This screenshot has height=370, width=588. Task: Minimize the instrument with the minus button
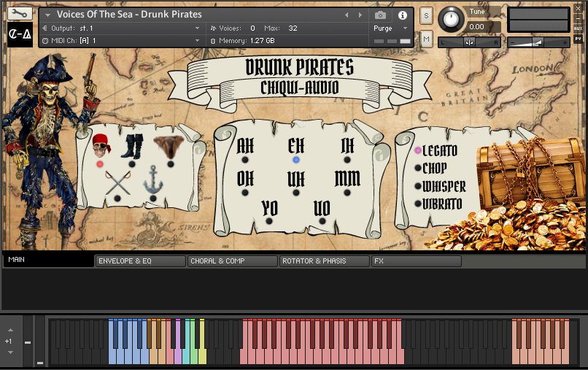click(x=578, y=18)
